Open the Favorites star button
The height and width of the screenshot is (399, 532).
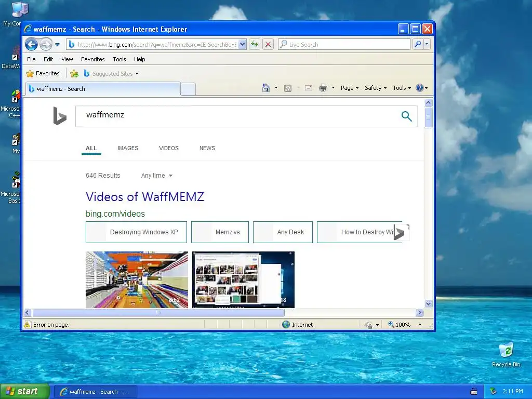coord(43,73)
